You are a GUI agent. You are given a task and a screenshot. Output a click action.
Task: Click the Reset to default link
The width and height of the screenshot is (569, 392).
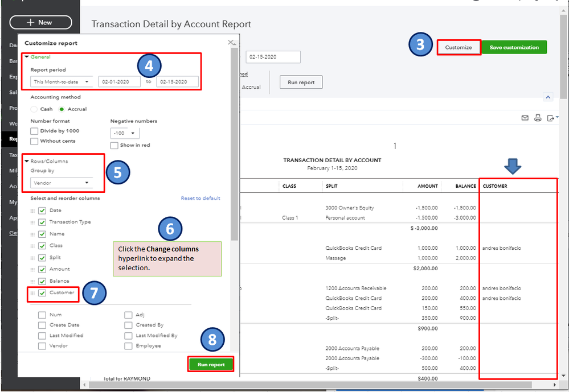tap(200, 199)
